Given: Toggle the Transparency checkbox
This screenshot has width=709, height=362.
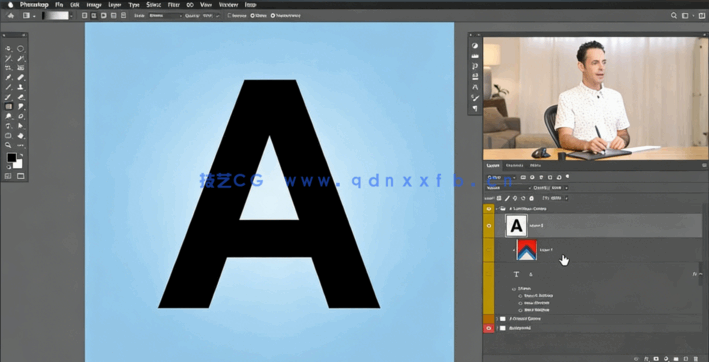Looking at the screenshot, I should click(273, 15).
